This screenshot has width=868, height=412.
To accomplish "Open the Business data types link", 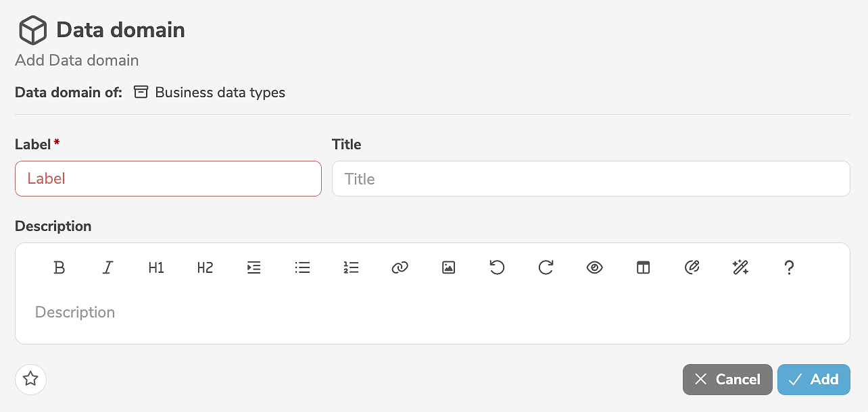I will click(x=220, y=93).
